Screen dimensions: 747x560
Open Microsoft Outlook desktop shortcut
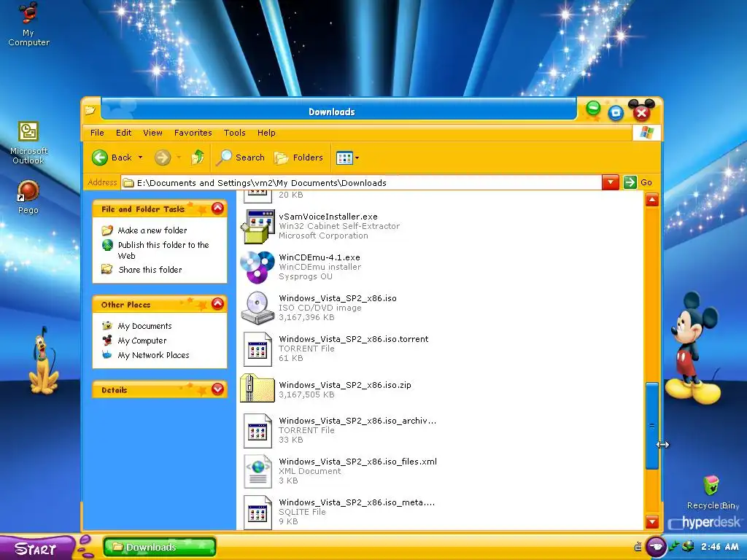[28, 143]
